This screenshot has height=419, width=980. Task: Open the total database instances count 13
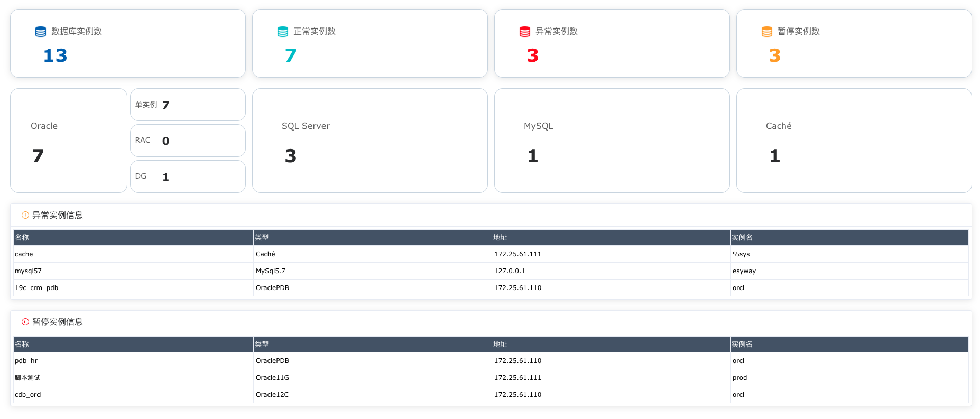click(56, 55)
